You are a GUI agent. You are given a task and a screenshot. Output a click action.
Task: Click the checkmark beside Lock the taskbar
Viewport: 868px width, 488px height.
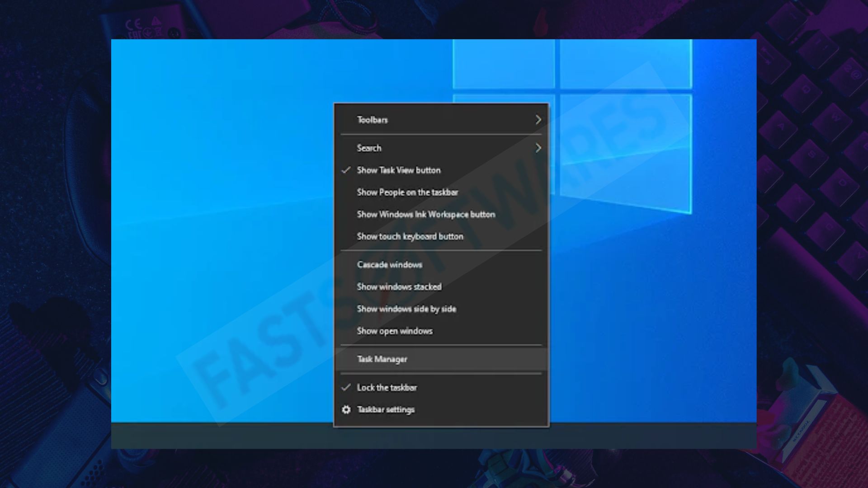pyautogui.click(x=346, y=388)
